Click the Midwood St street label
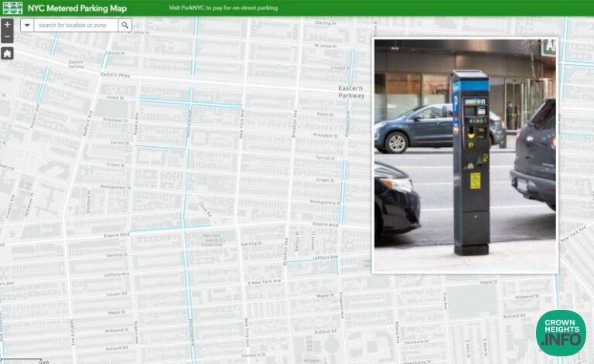The image size is (594, 364). 117,329
